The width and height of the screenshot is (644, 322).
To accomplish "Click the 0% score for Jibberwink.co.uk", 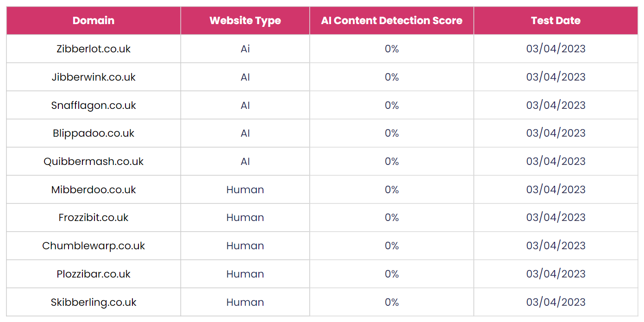I will [x=392, y=77].
